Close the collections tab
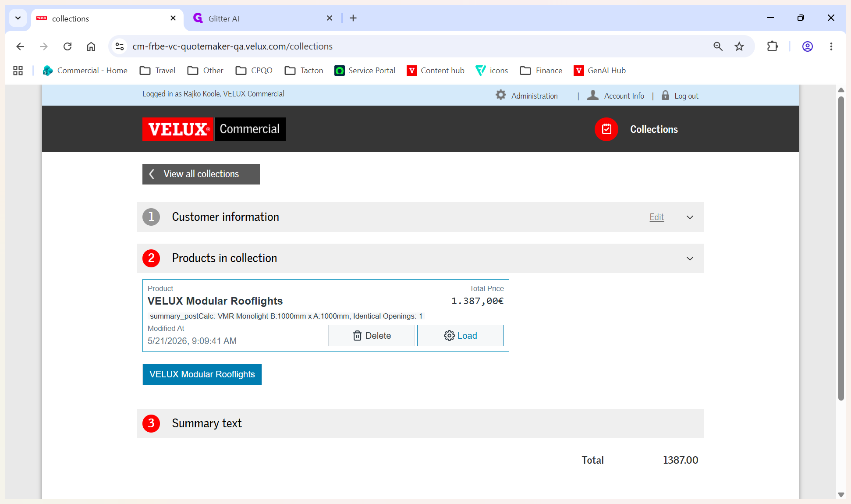 [173, 18]
